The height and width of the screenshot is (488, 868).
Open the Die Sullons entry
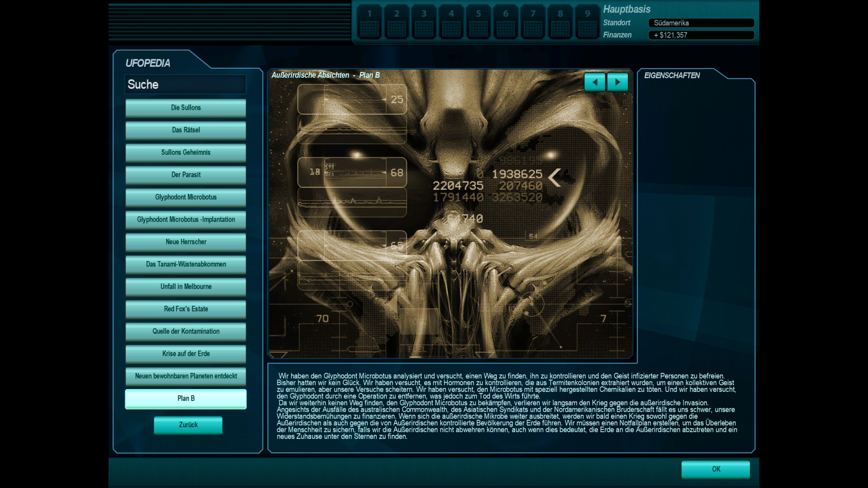186,108
